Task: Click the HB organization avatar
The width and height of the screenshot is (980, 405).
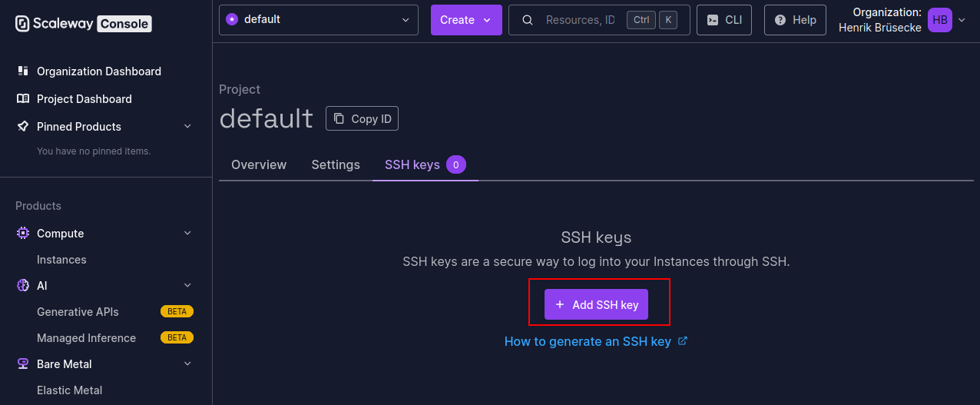Action: coord(940,20)
